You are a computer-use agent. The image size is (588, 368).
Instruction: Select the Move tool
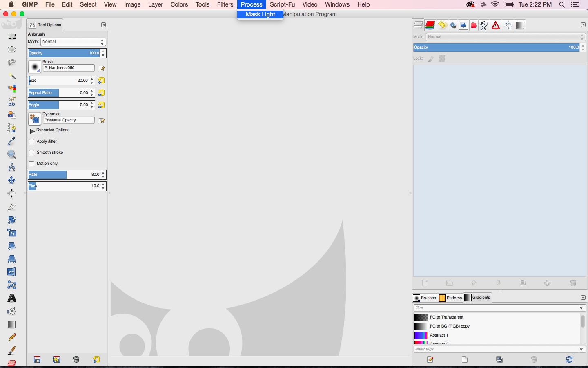tap(12, 180)
